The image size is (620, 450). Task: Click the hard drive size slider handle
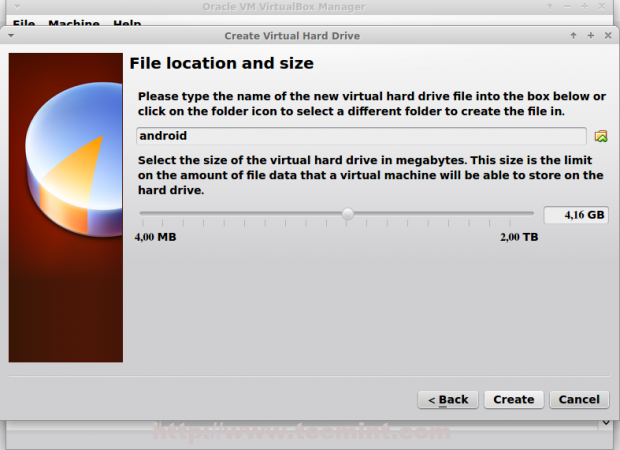point(348,214)
